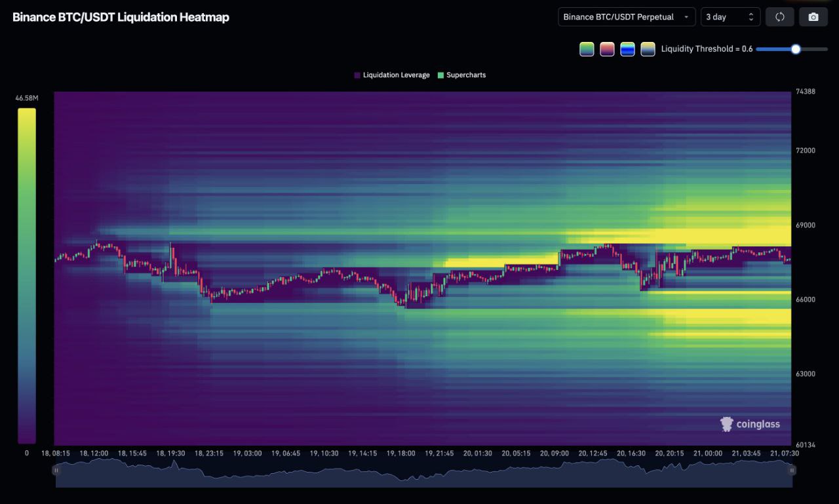839x504 pixels.
Task: Click the 20, 09:00 time axis label
Action: pyautogui.click(x=555, y=454)
